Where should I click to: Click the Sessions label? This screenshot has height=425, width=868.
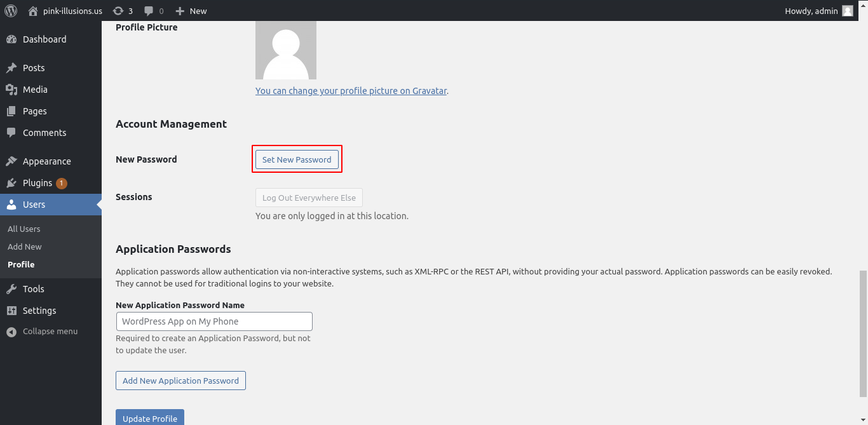[x=134, y=197]
